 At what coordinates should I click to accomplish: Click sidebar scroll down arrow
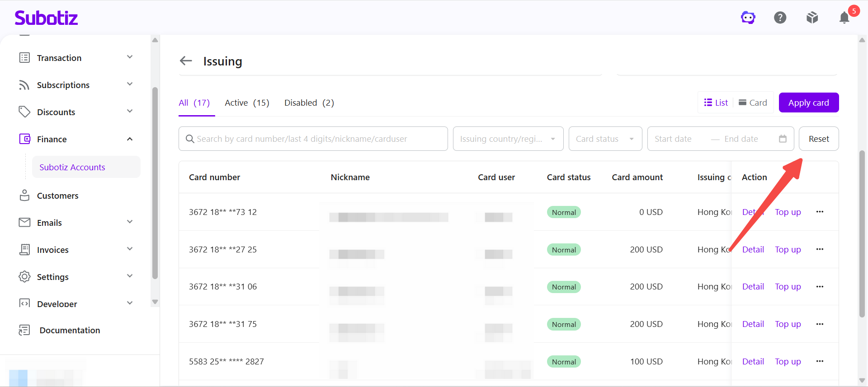(x=155, y=302)
